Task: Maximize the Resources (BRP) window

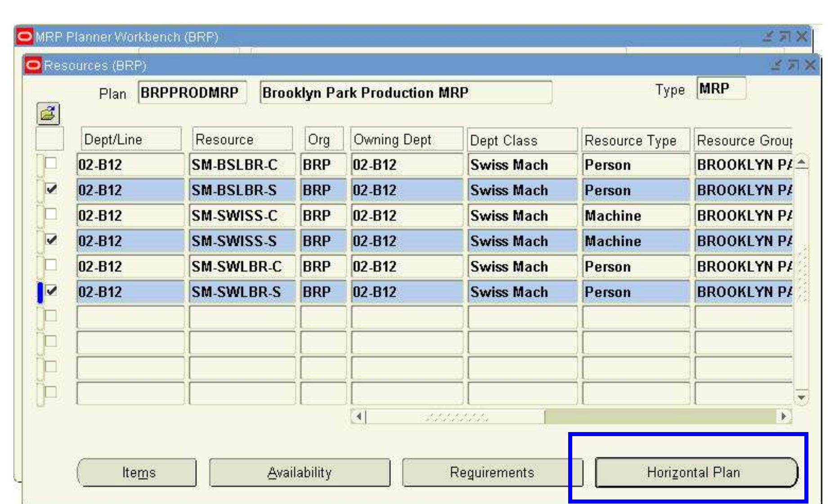Action: pos(793,66)
